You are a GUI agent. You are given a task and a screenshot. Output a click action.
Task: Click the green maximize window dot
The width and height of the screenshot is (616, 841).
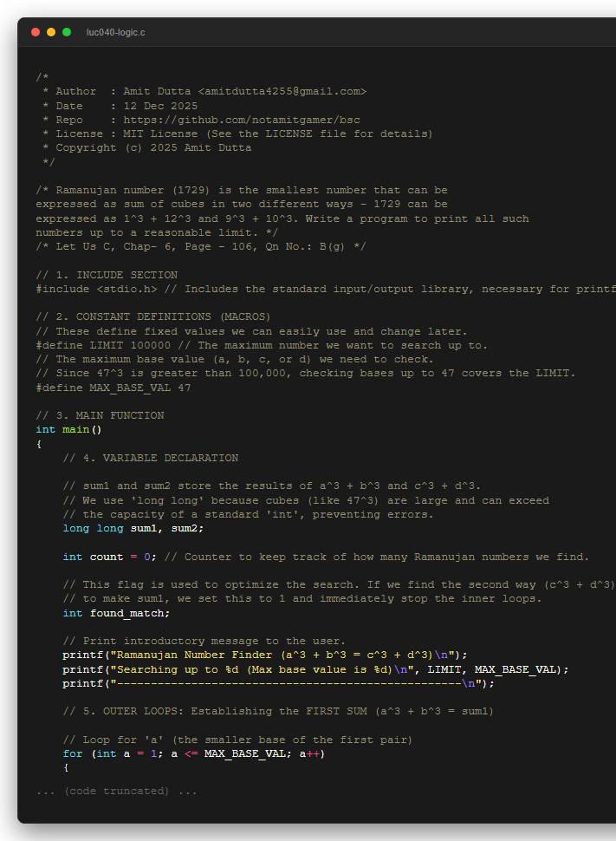tap(67, 32)
